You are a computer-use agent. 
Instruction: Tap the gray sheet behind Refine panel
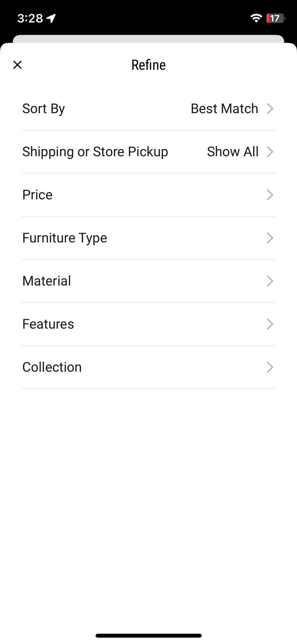click(148, 39)
